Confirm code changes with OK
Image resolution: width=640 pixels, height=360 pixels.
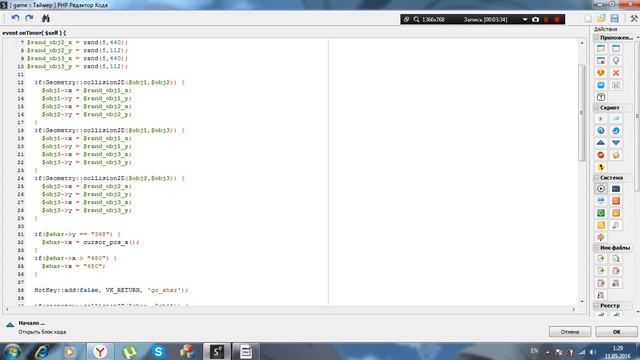616,332
